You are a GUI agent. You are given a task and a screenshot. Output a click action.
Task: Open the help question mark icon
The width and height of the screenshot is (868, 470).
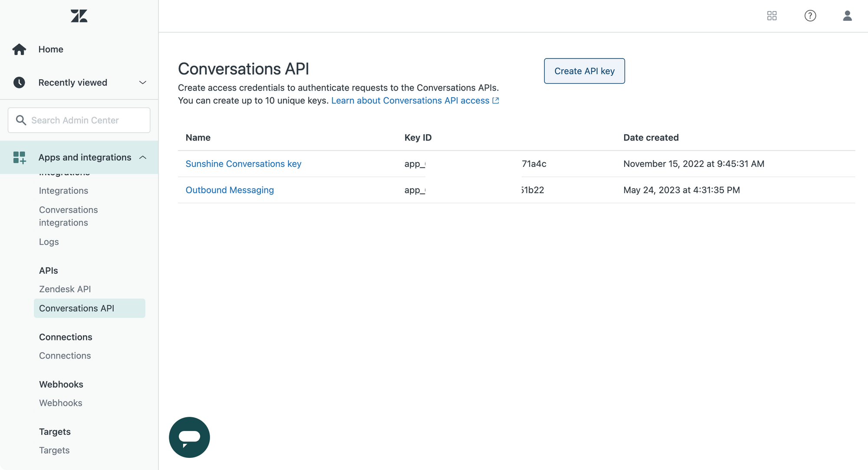click(x=810, y=16)
